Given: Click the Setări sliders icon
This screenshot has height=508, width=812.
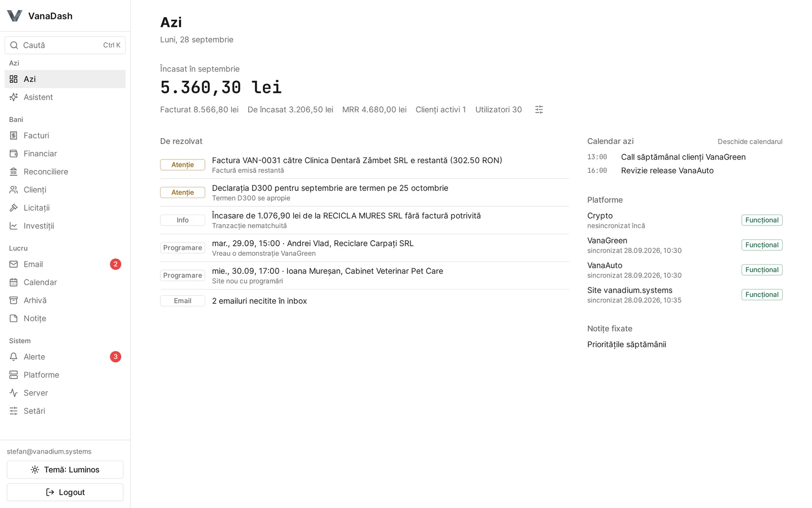Looking at the screenshot, I should point(14,411).
